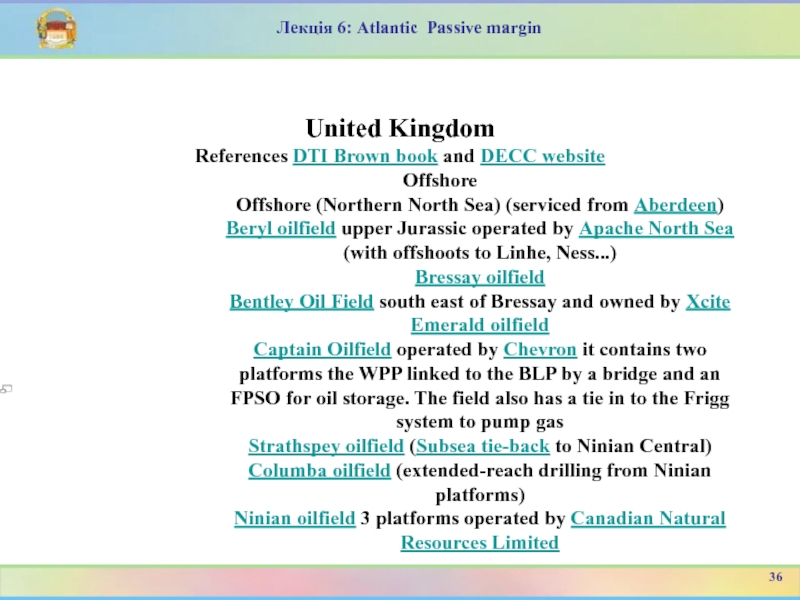Follow the Aberdeen hyperlink

(676, 205)
